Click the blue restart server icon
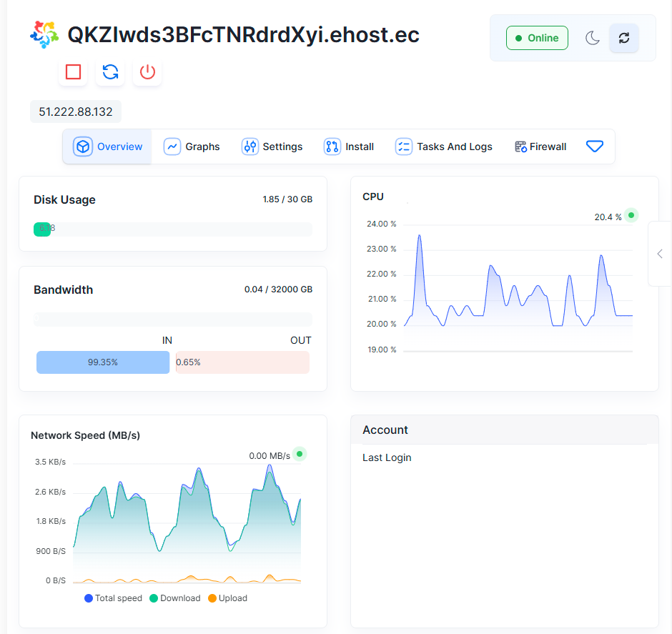Image resolution: width=672 pixels, height=634 pixels. 110,72
